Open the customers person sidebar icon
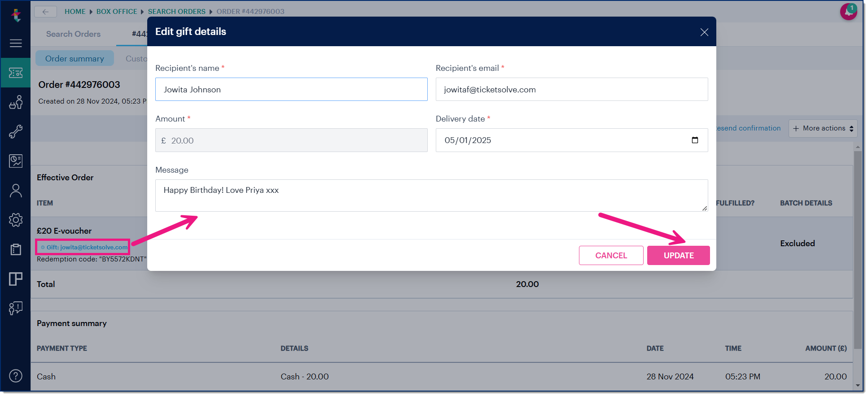This screenshot has height=396, width=868. pos(16,191)
